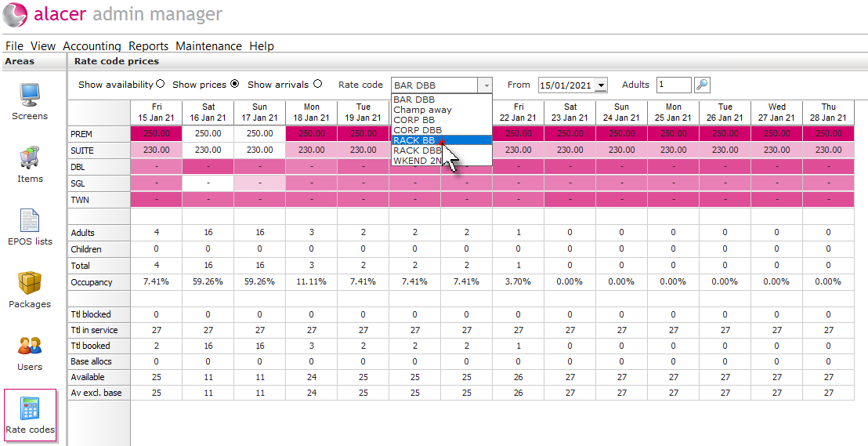Open the Items shopping cart icon

[x=30, y=158]
